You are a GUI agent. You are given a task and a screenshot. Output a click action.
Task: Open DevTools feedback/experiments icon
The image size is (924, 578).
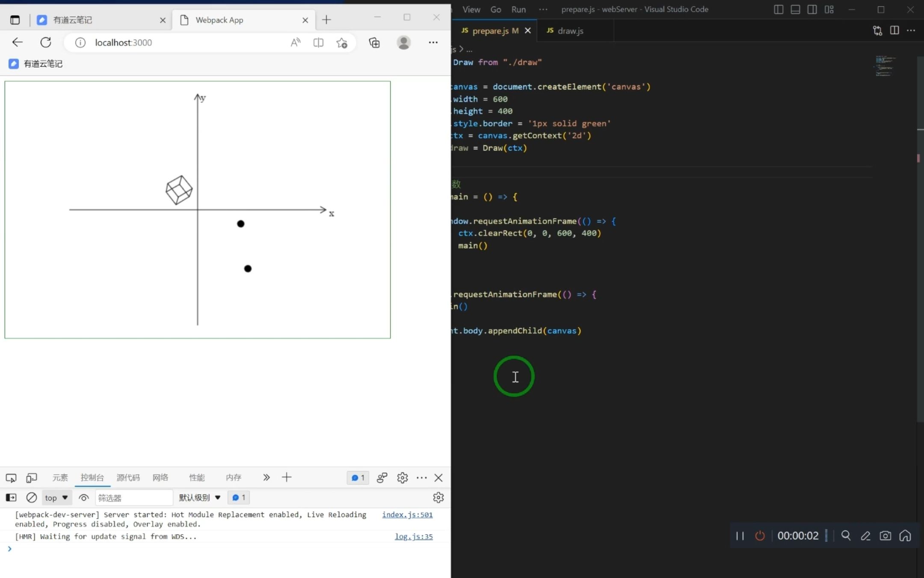coord(382,478)
